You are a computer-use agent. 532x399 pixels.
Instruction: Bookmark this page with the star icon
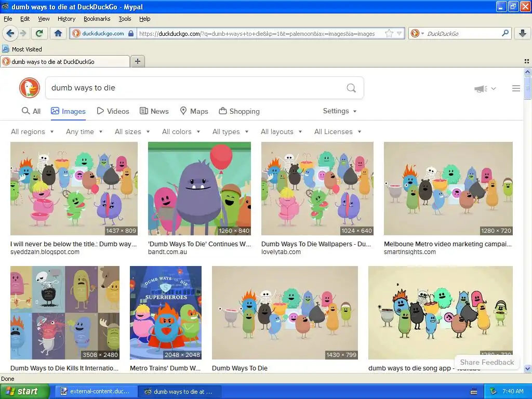click(x=389, y=34)
